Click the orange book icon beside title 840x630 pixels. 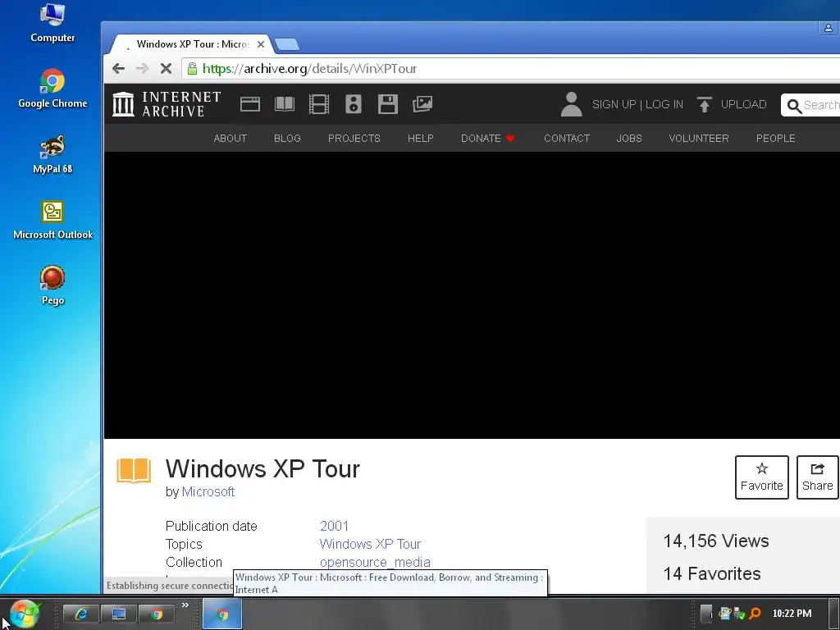[x=134, y=471]
